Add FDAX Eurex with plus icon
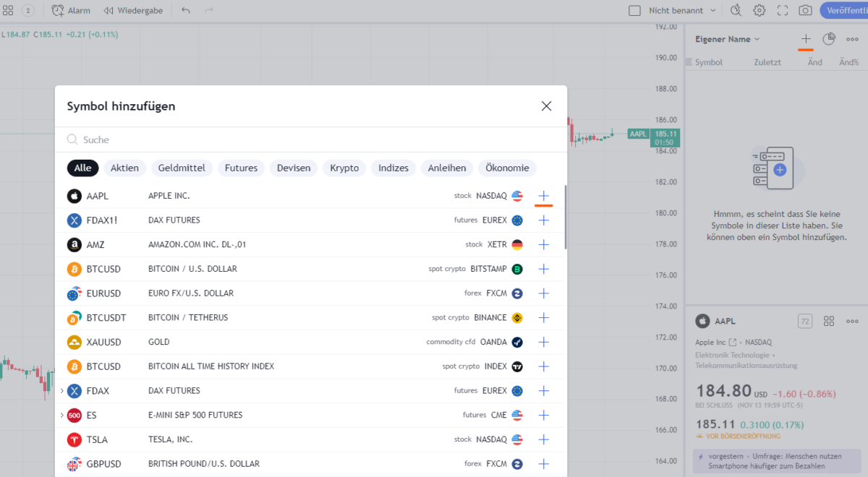 (544, 390)
